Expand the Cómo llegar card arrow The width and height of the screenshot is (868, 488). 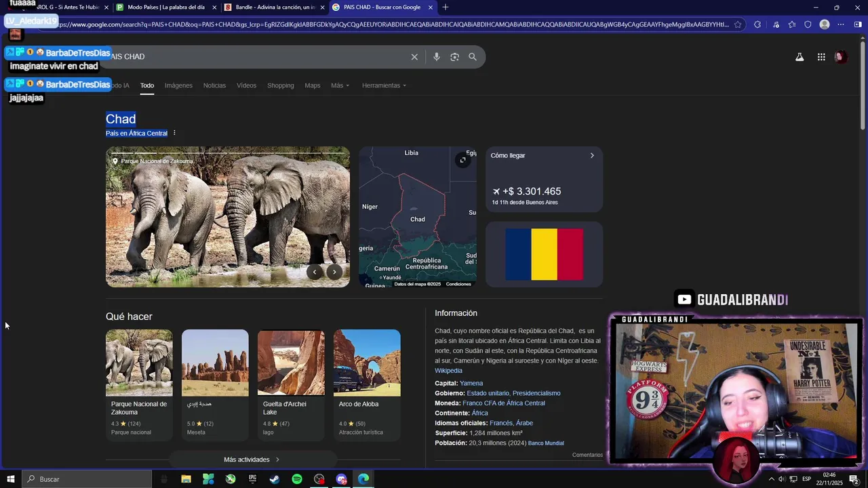click(x=591, y=155)
